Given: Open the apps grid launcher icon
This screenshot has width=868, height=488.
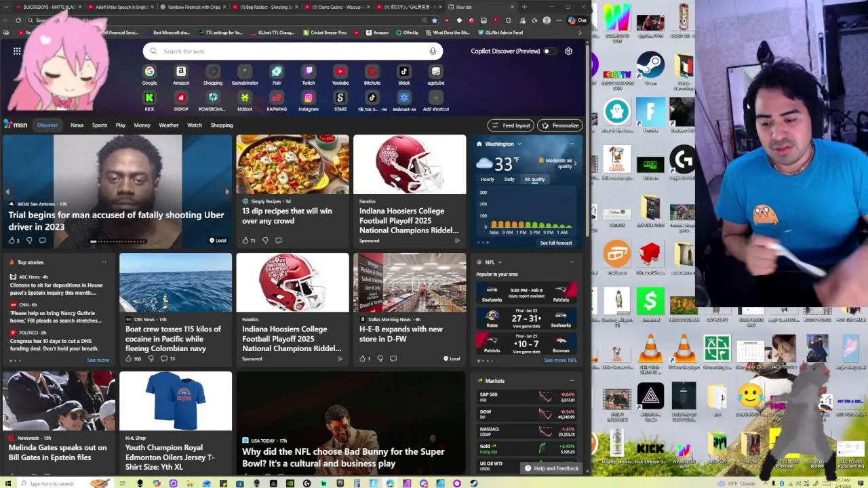Looking at the screenshot, I should 17,51.
